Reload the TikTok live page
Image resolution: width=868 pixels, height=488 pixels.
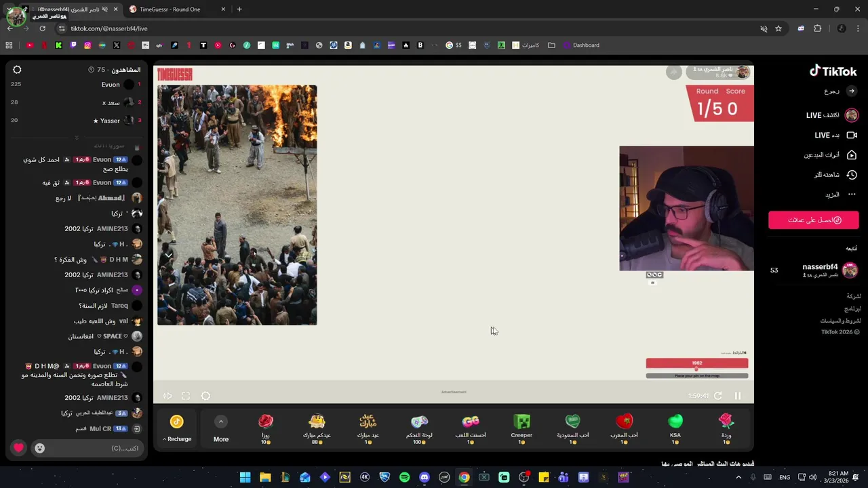tap(42, 28)
